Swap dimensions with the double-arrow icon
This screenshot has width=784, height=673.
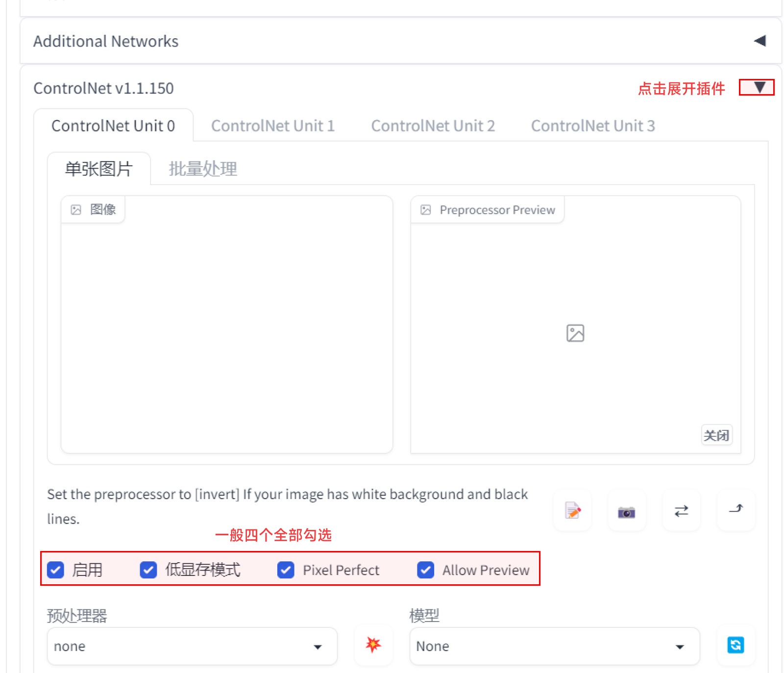681,511
